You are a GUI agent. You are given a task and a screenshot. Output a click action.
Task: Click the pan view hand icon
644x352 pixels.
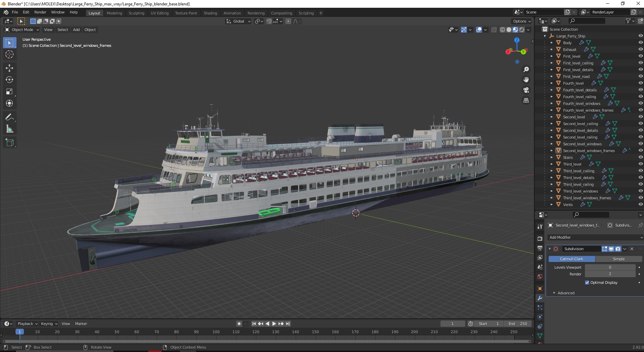pyautogui.click(x=526, y=80)
